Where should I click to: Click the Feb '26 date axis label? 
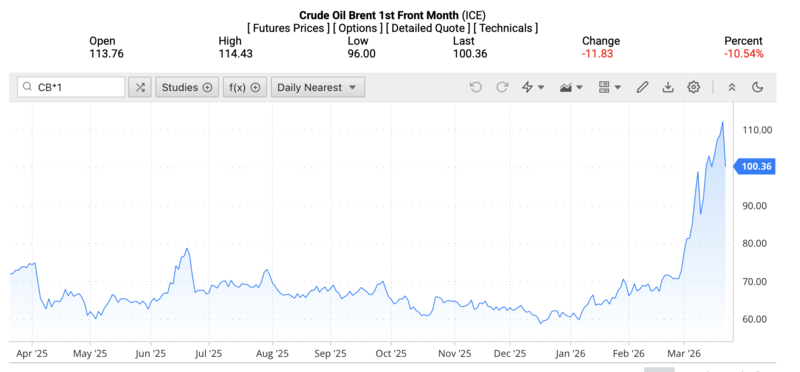[x=629, y=353]
